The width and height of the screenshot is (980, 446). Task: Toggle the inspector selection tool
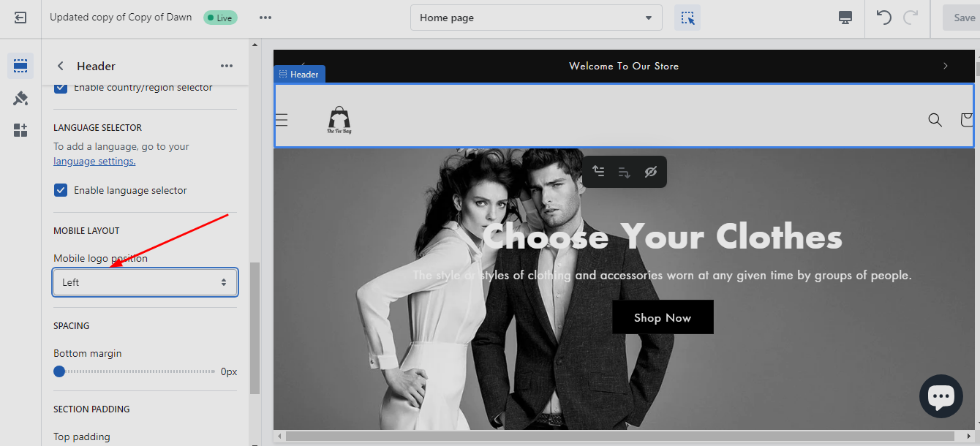click(687, 18)
